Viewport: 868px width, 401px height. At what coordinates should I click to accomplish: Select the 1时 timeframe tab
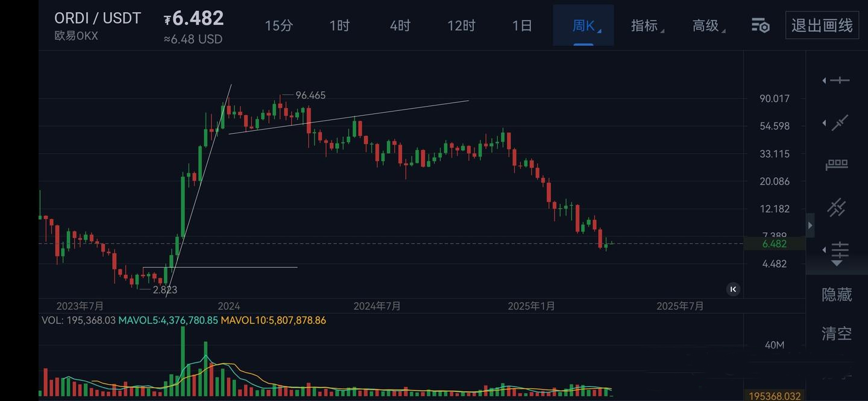339,25
